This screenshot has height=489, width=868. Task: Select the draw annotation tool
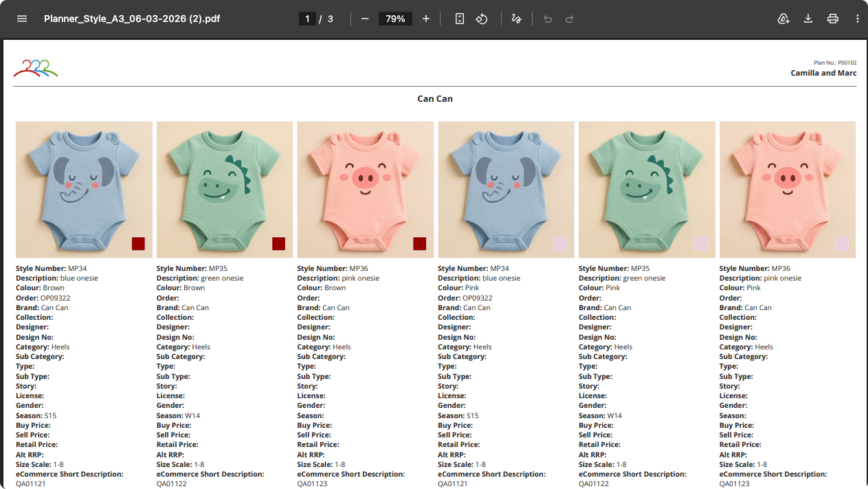[516, 19]
